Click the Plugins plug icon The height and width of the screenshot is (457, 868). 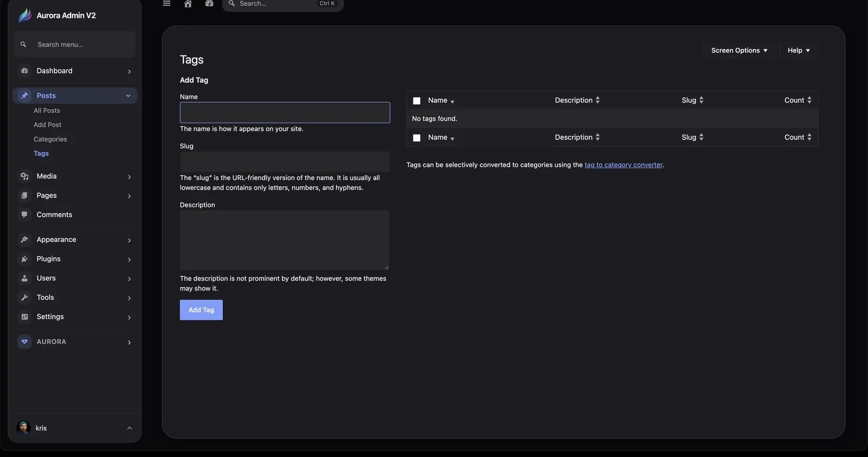24,259
